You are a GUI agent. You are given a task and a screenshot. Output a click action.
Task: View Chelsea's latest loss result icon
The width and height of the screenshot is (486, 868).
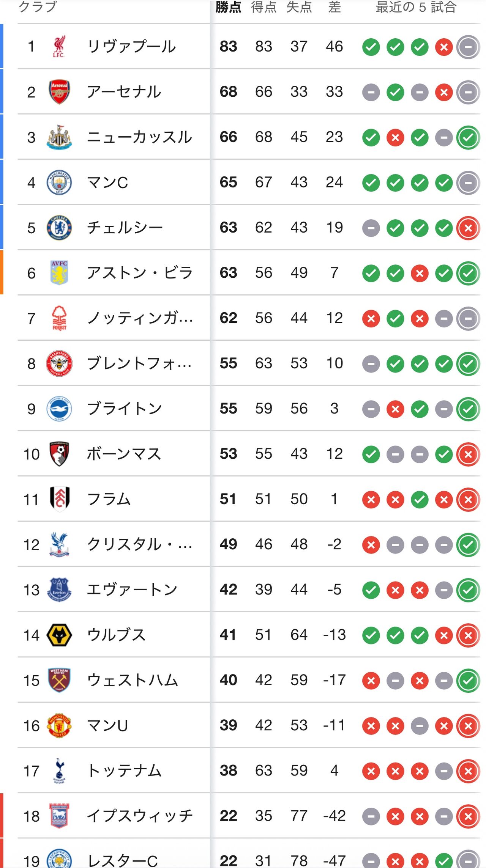pos(468,228)
